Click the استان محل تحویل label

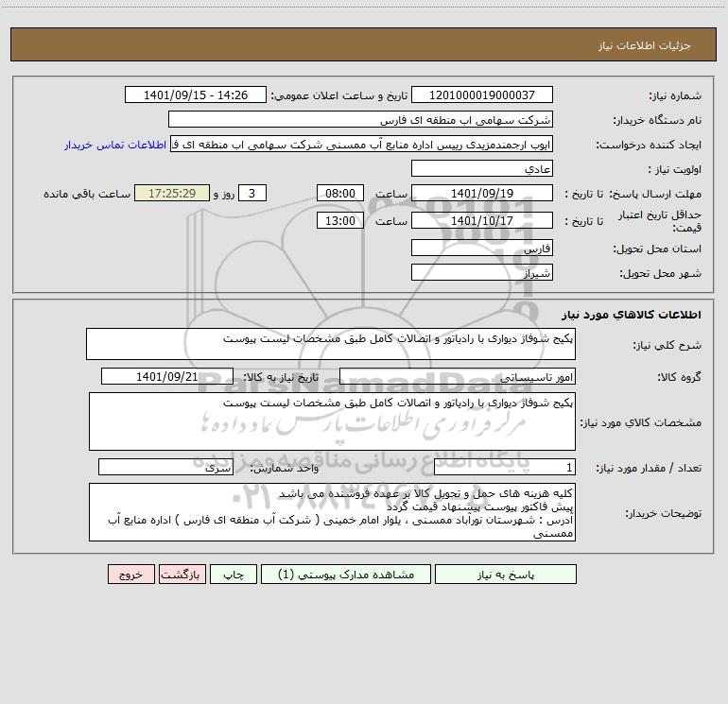pyautogui.click(x=657, y=249)
